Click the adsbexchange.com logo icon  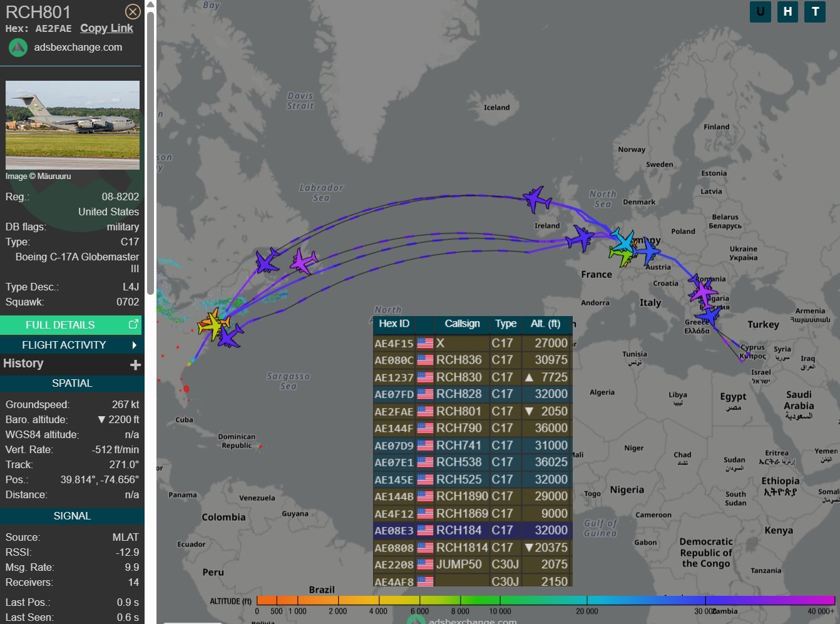pos(18,48)
